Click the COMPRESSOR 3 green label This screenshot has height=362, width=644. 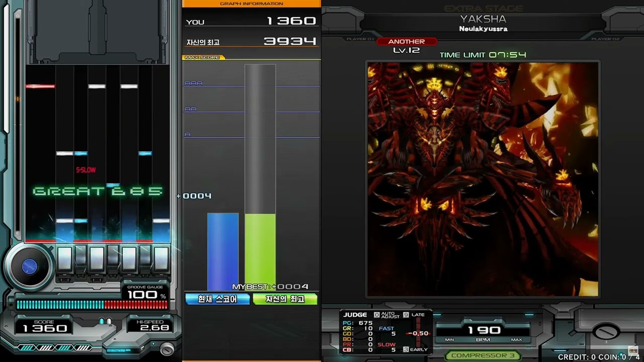point(483,355)
